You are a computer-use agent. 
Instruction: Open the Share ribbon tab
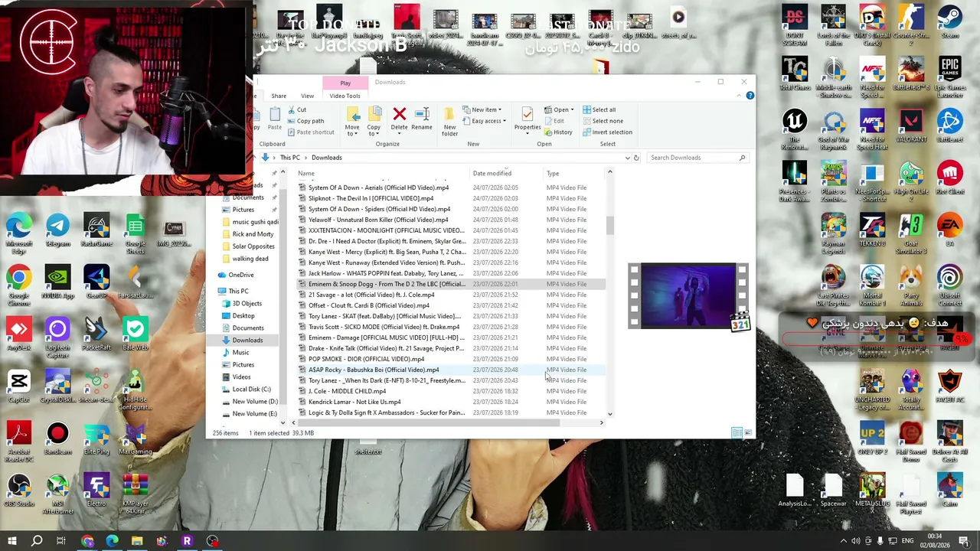tap(279, 96)
